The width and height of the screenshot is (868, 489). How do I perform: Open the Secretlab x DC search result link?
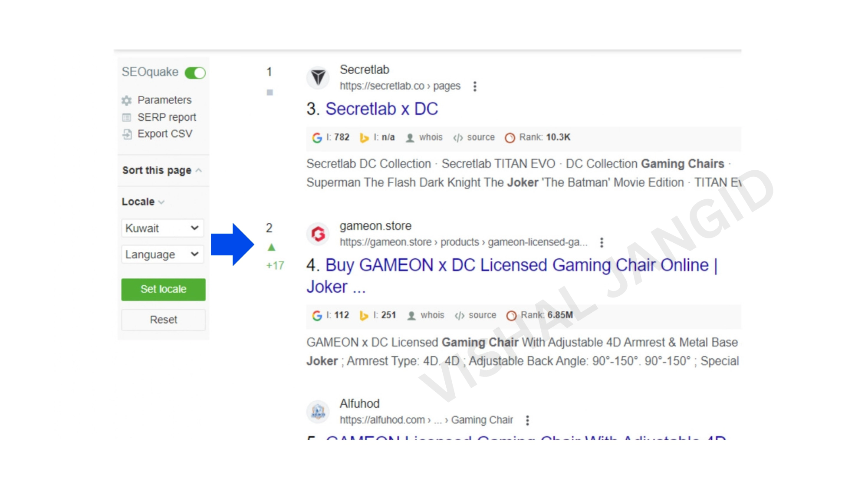pos(382,109)
